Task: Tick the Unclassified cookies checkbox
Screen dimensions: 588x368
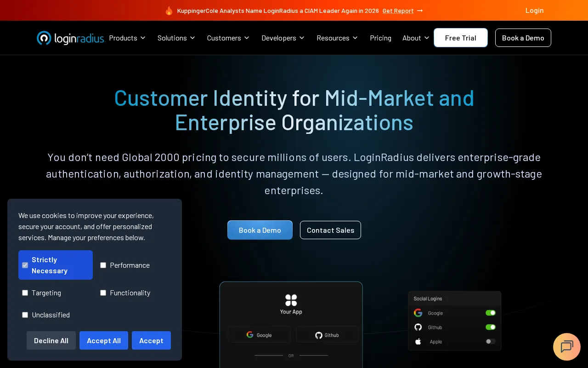Action: pyautogui.click(x=25, y=315)
